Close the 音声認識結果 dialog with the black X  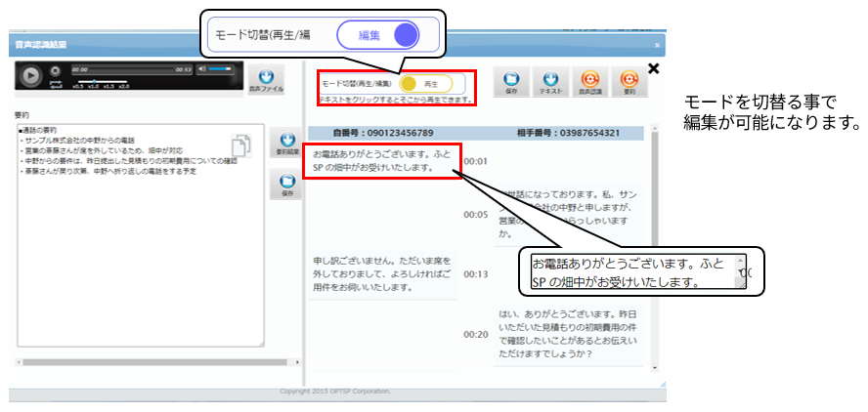tap(654, 68)
